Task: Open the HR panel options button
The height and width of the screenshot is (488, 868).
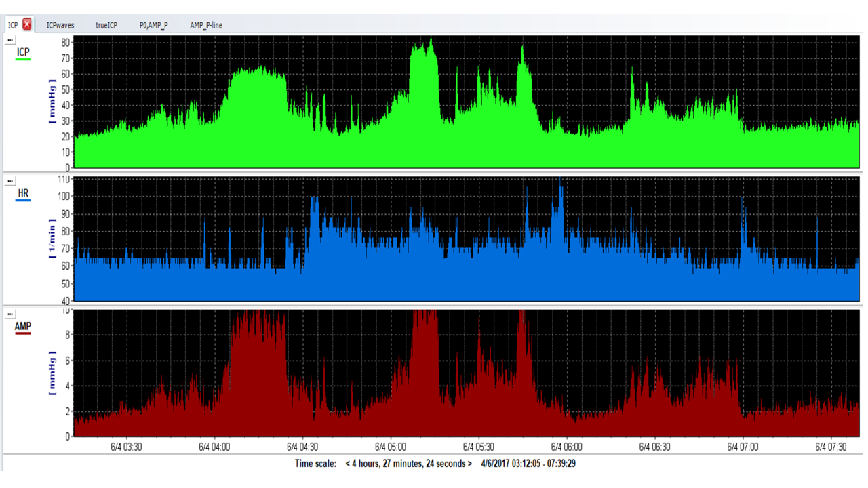Action: coord(10,181)
